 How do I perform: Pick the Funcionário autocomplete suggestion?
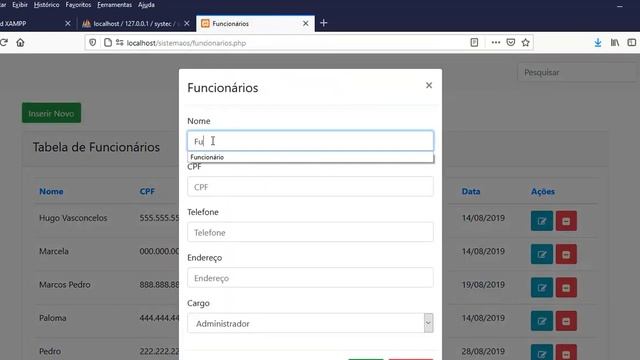pyautogui.click(x=310, y=157)
